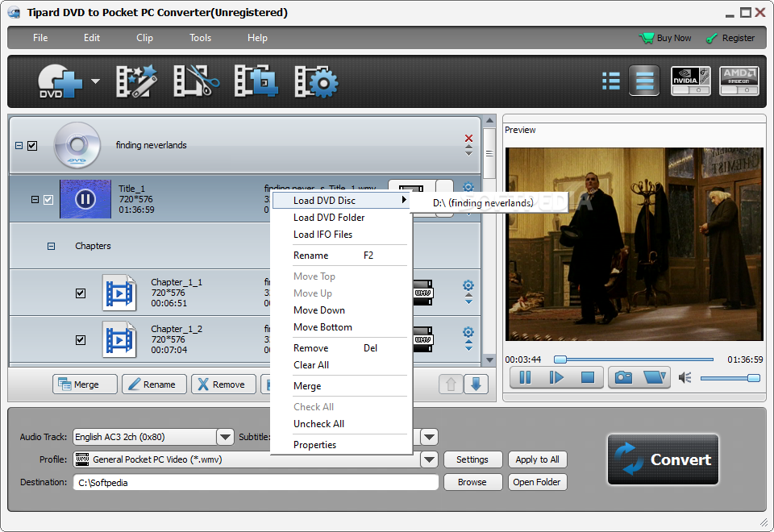This screenshot has width=774, height=532.
Task: Choose Uncheck All in context menu
Action: pyautogui.click(x=341, y=424)
